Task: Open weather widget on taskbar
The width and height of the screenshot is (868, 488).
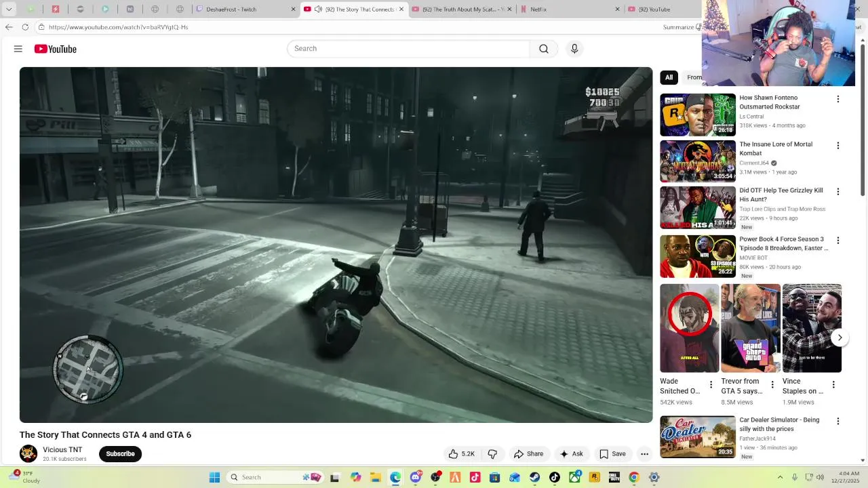Action: pyautogui.click(x=25, y=477)
